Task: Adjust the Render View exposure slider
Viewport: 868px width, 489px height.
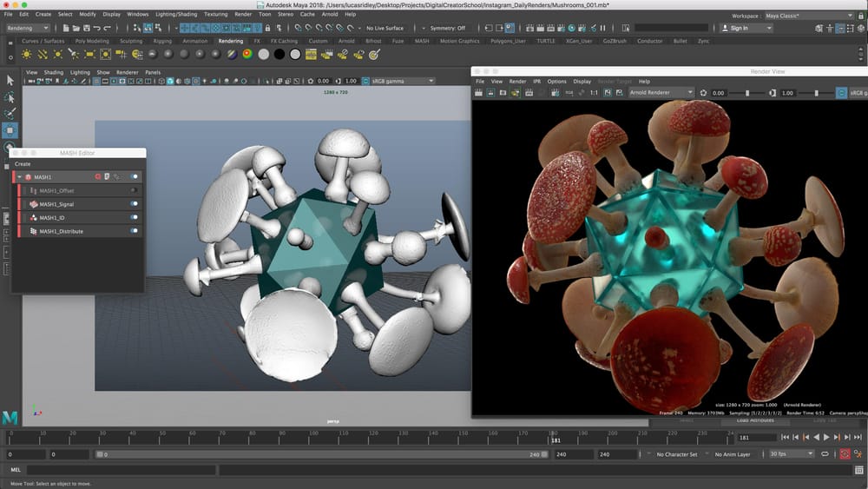Action: [x=748, y=93]
